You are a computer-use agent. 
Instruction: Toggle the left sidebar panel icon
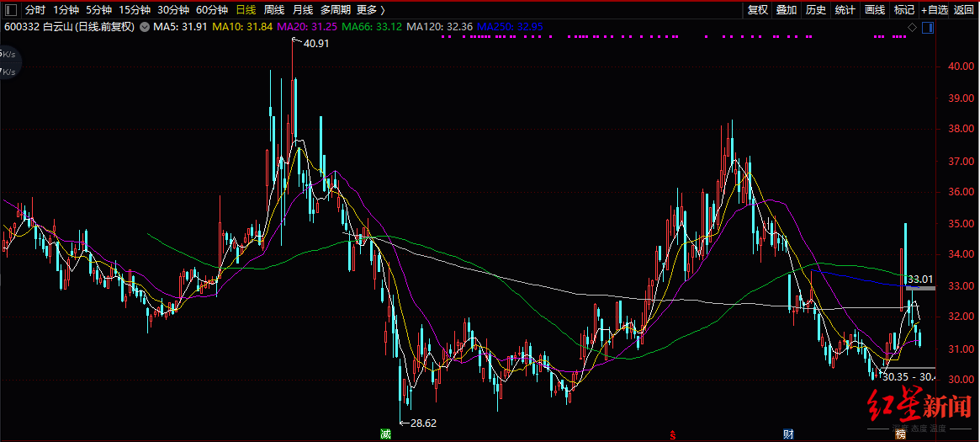coord(11,10)
